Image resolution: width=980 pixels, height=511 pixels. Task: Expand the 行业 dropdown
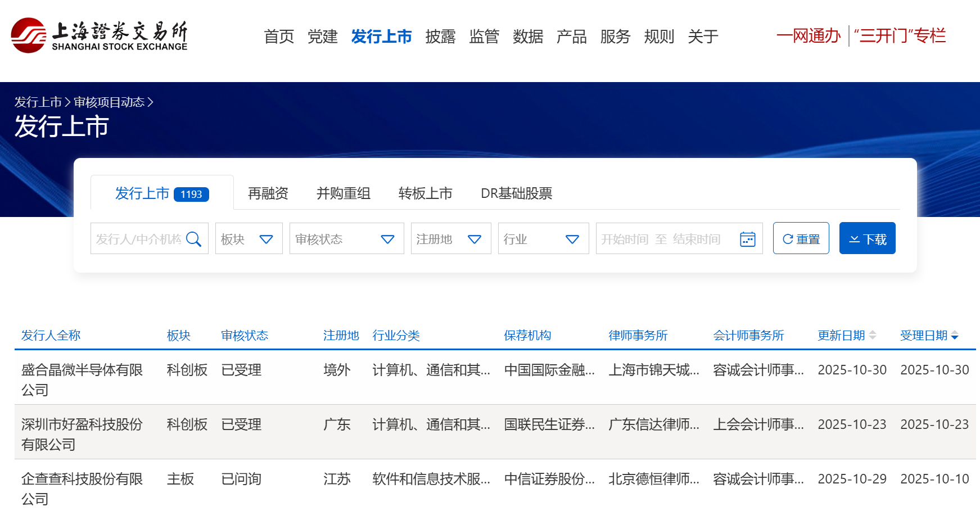click(x=543, y=238)
